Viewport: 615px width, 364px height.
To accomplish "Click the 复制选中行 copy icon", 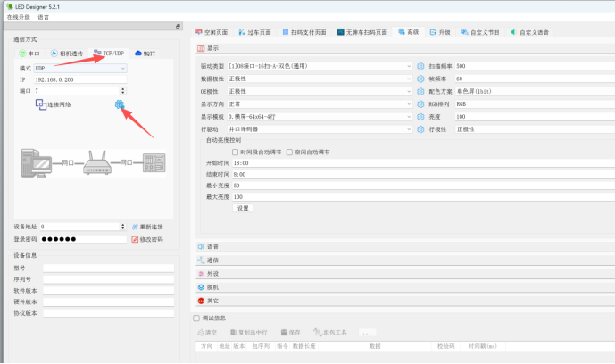I will pyautogui.click(x=233, y=332).
